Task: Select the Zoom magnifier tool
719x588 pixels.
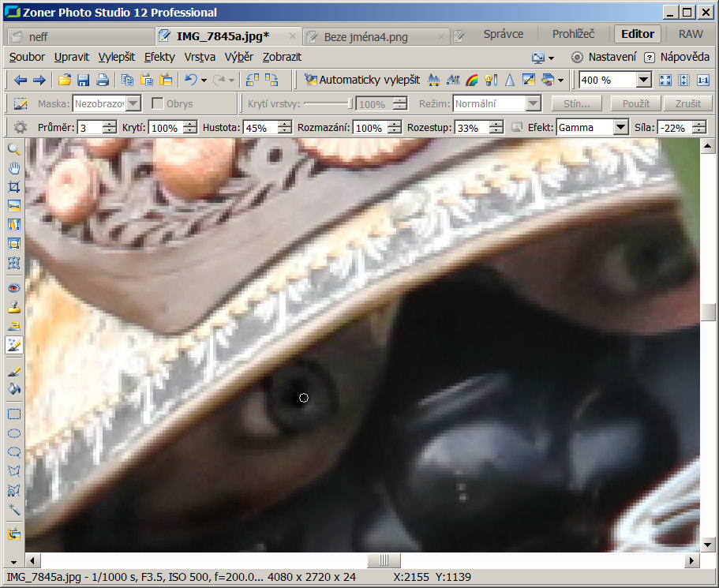Action: pos(13,148)
